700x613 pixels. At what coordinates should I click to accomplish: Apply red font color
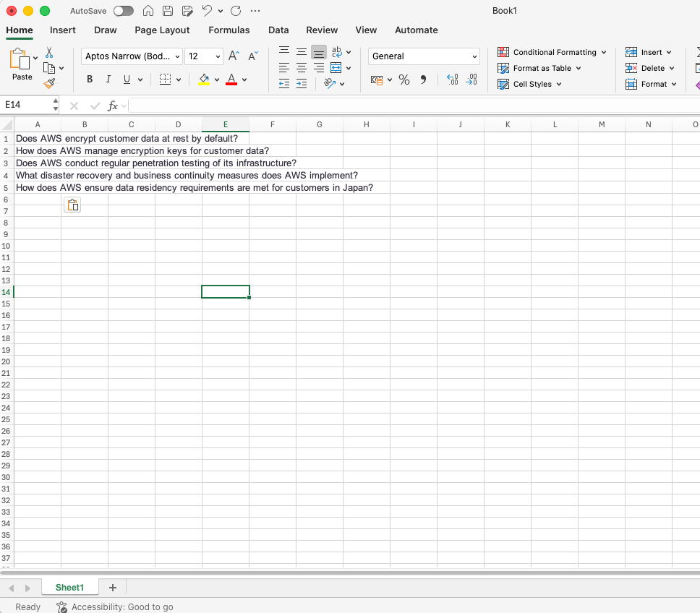(x=231, y=80)
